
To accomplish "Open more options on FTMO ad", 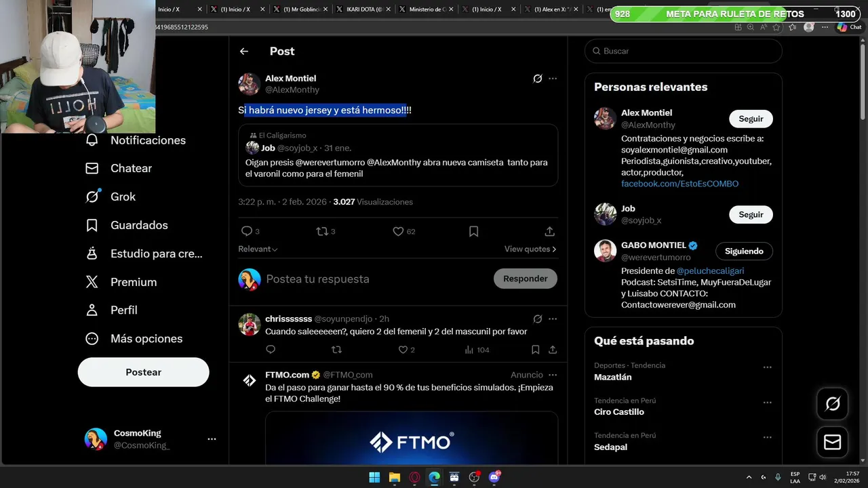I will 553,375.
